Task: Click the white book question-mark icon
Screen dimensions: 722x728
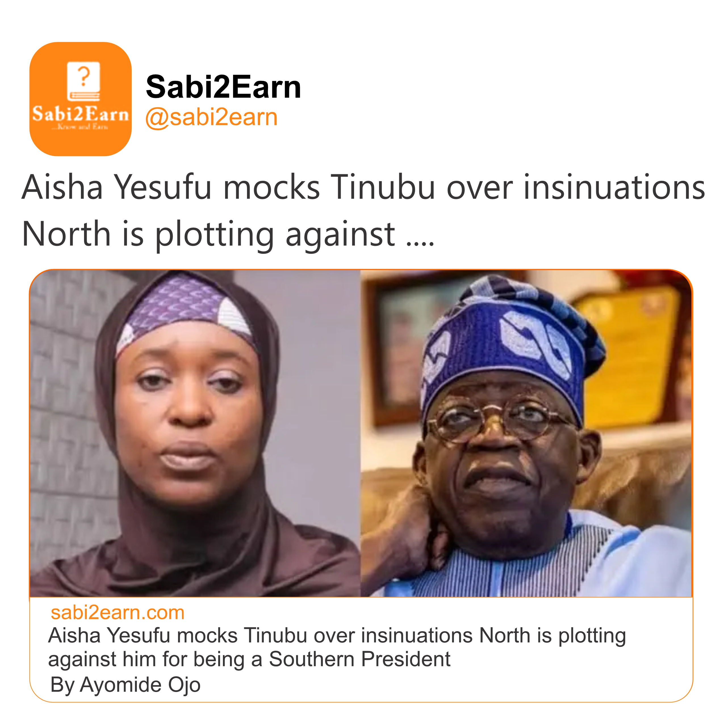Action: point(83,81)
